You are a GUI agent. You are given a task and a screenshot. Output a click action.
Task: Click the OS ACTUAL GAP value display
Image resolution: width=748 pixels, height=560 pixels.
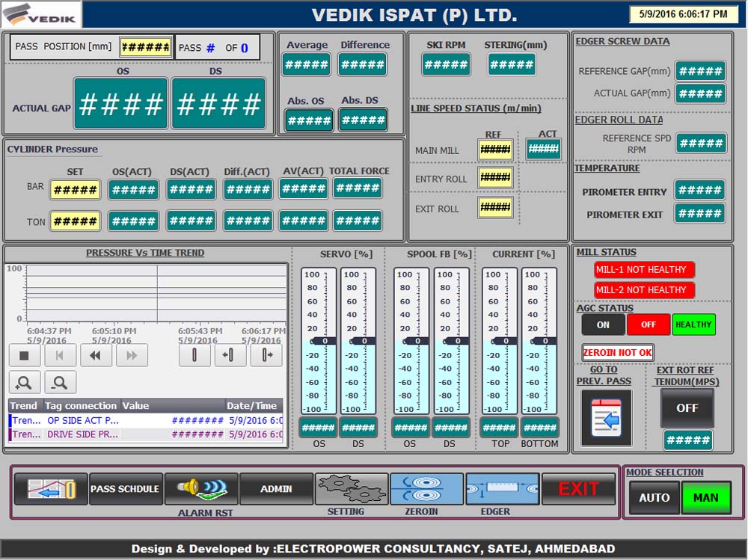tap(121, 103)
